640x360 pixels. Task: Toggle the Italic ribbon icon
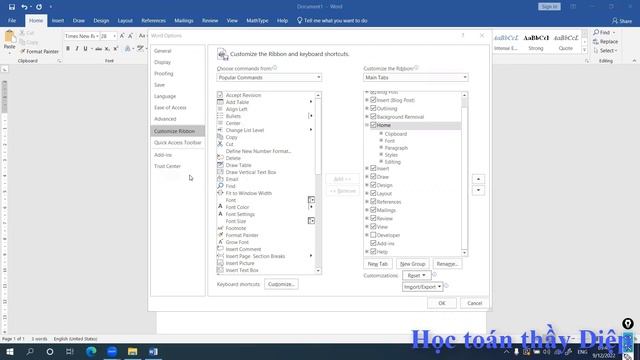[76, 49]
